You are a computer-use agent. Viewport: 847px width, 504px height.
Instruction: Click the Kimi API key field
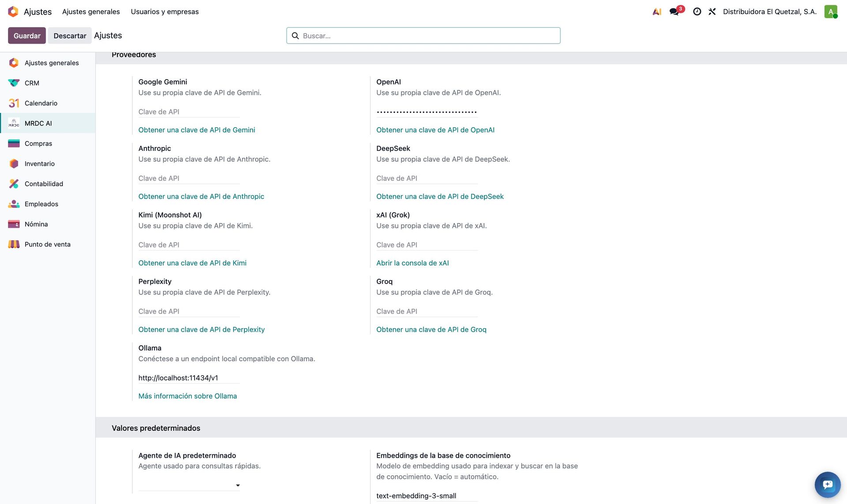189,245
